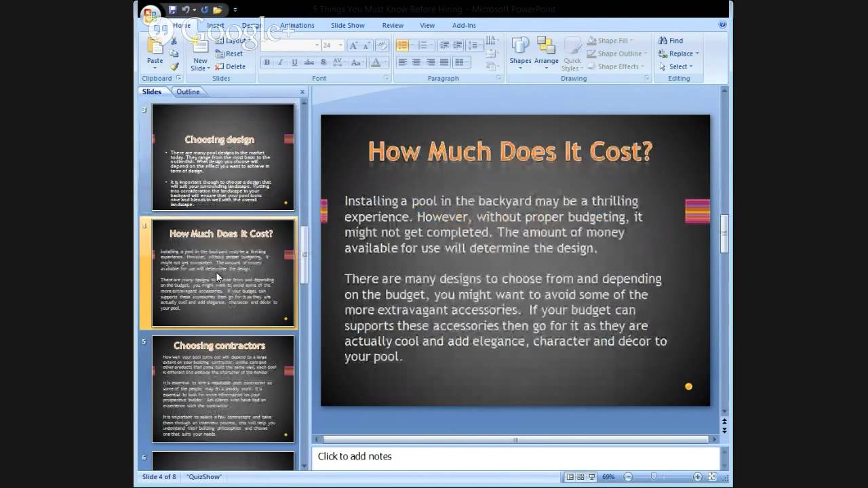The height and width of the screenshot is (488, 868).
Task: Decrease the list indent level
Action: [x=445, y=45]
